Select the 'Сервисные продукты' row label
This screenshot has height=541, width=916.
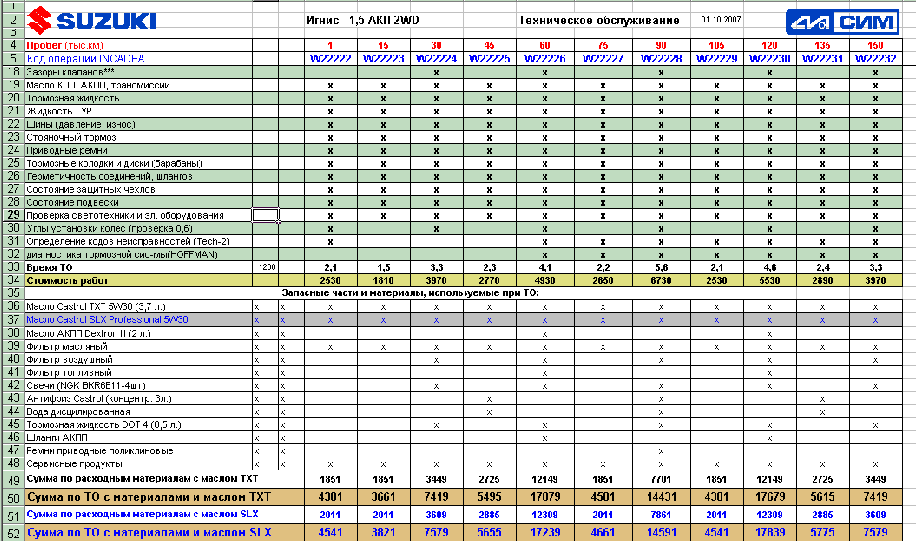[x=138, y=464]
